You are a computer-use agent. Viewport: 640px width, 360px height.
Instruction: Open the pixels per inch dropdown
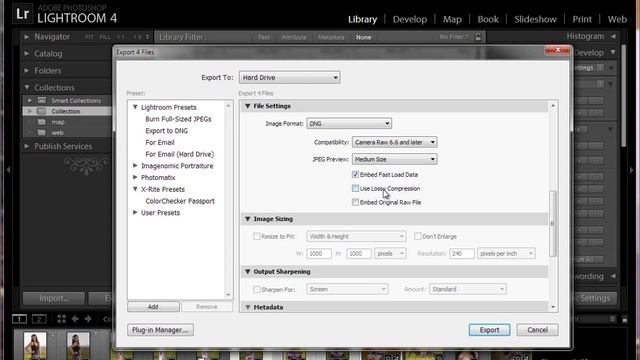pos(506,253)
